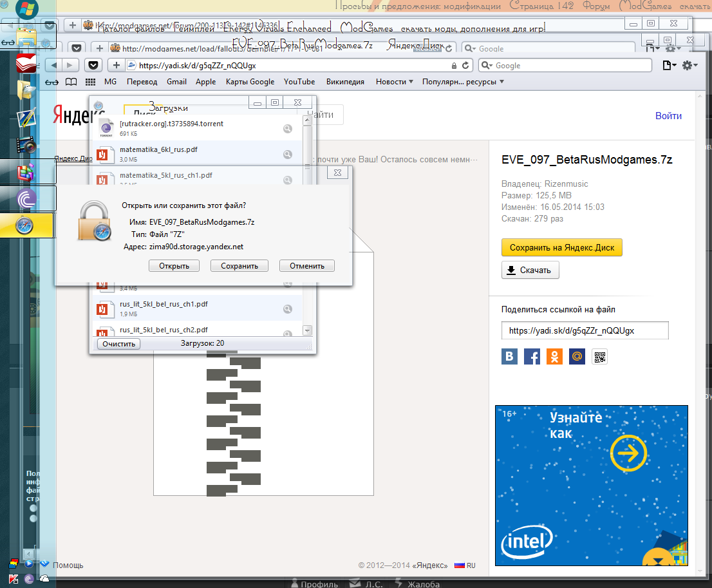Reveal rus_lit_5kl_bel_rus_ch1.pdf via magnifier icon
The width and height of the screenshot is (712, 588).
tap(287, 309)
